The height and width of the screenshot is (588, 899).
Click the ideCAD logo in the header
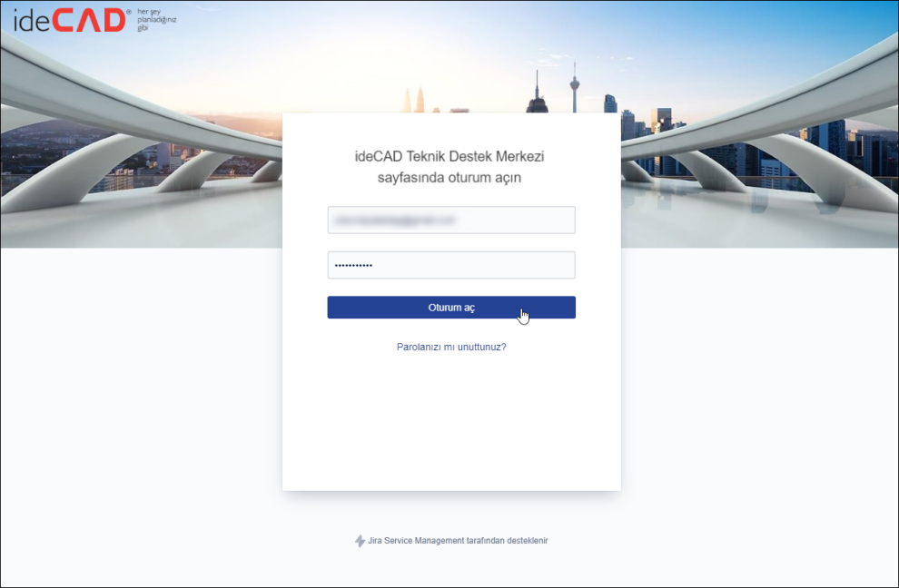[94, 20]
